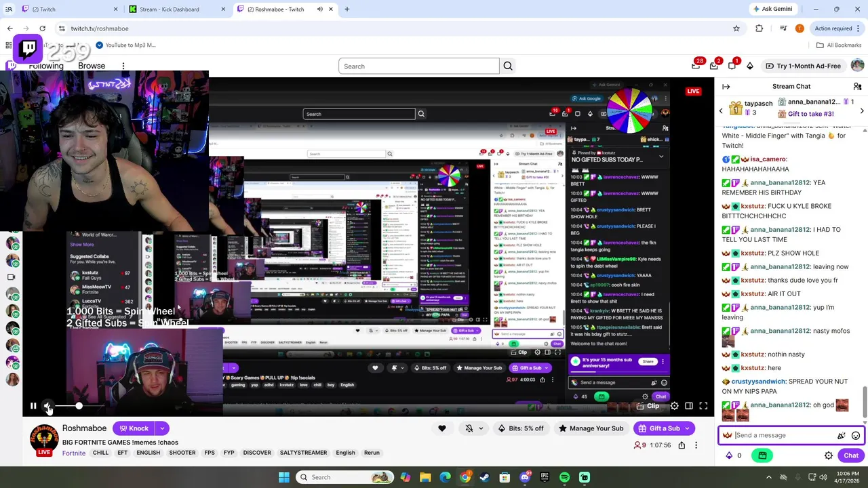This screenshot has width=868, height=488.
Task: Open Manage Your Sub
Action: point(591,428)
